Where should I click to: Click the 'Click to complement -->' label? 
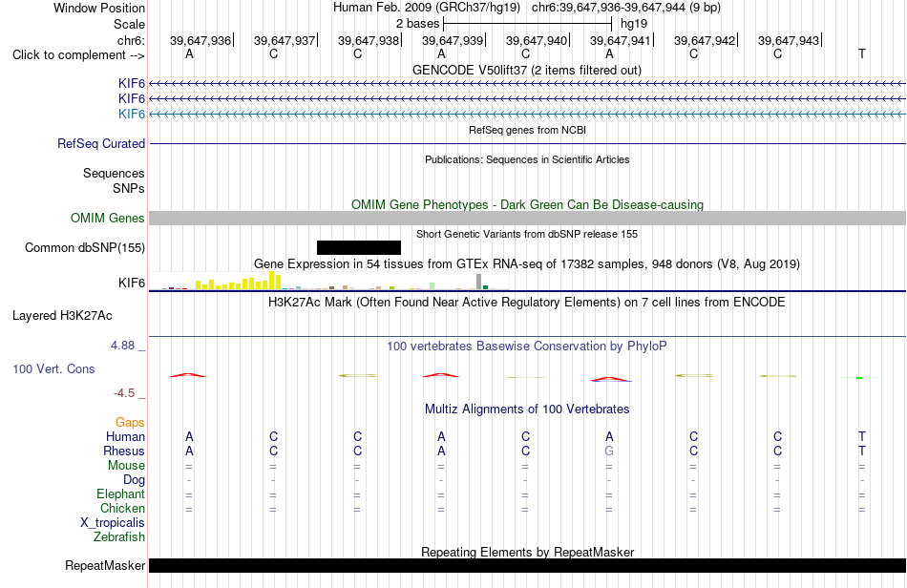point(78,55)
